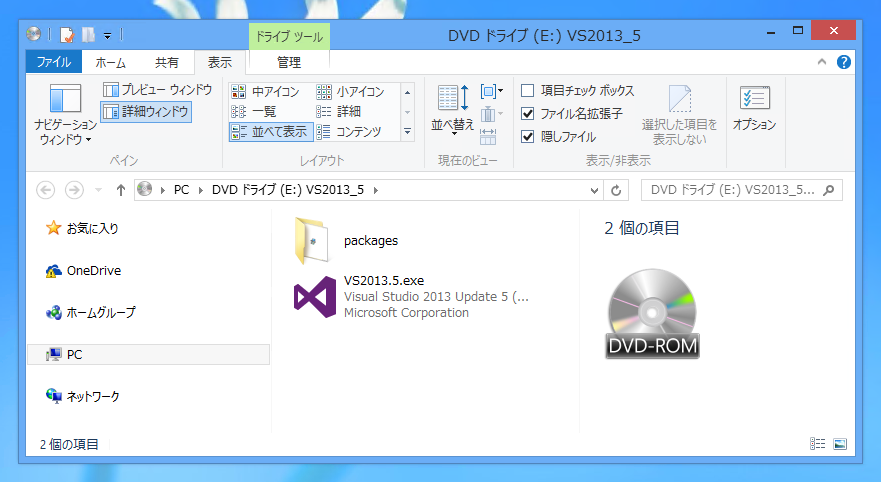The height and width of the screenshot is (482, 881).
Task: Click the DVD-ROM thumbnail in the details pane
Action: (x=652, y=313)
